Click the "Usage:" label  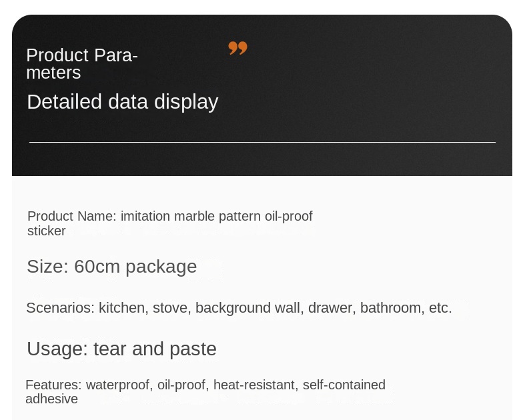pyautogui.click(x=57, y=349)
